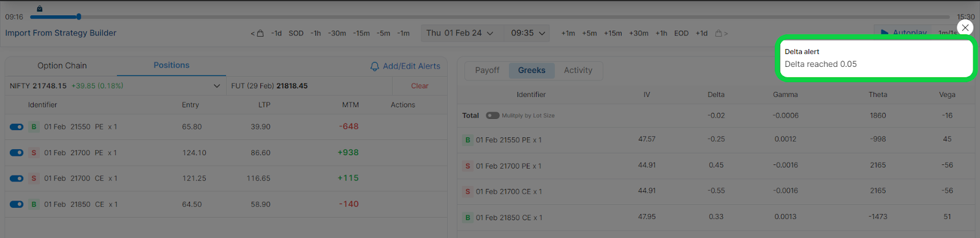Click the S badge of 21700 CE position

tap(34, 178)
